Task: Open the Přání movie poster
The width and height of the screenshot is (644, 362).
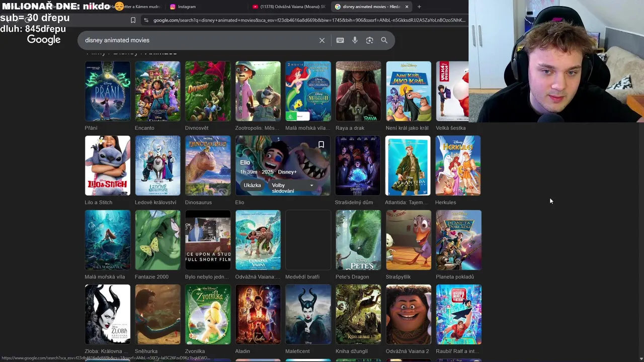Action: 108,91
